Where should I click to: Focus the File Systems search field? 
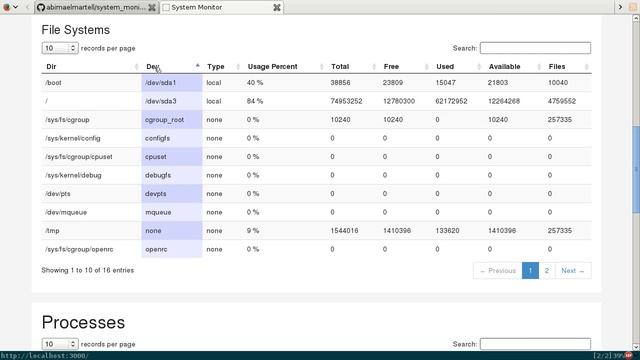click(x=535, y=48)
